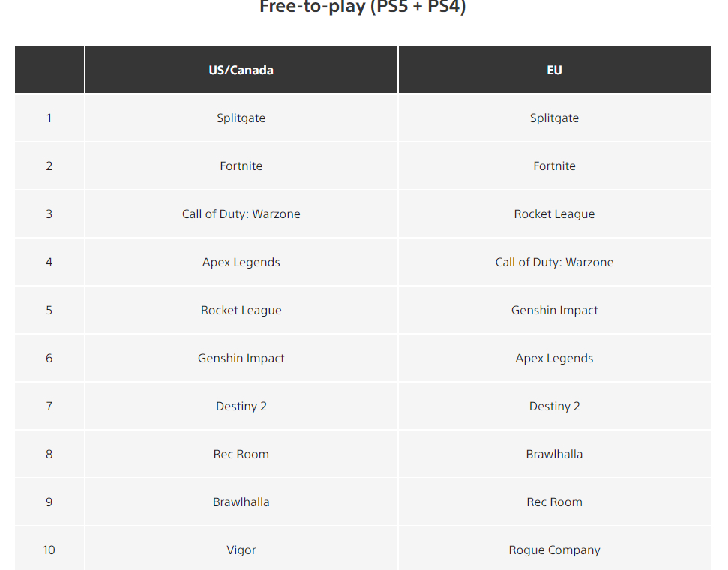Select Call of Duty: Warzone in EU
Image resolution: width=728 pixels, height=570 pixels.
[x=554, y=262]
